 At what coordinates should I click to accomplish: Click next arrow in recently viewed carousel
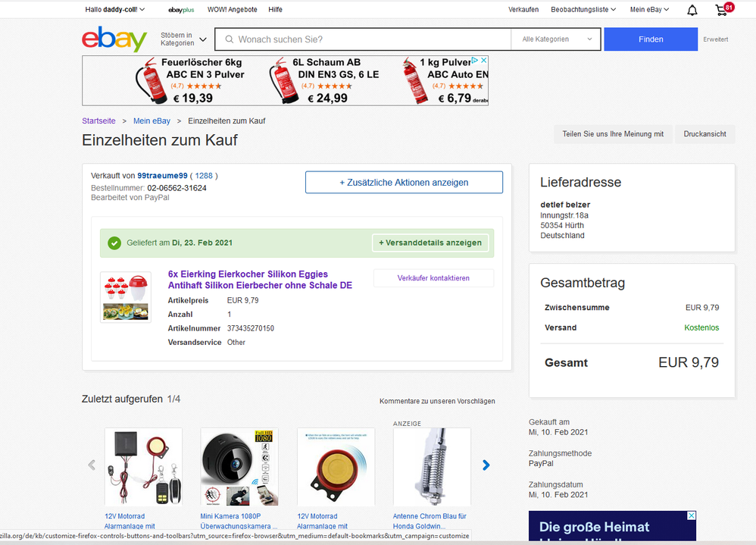486,465
